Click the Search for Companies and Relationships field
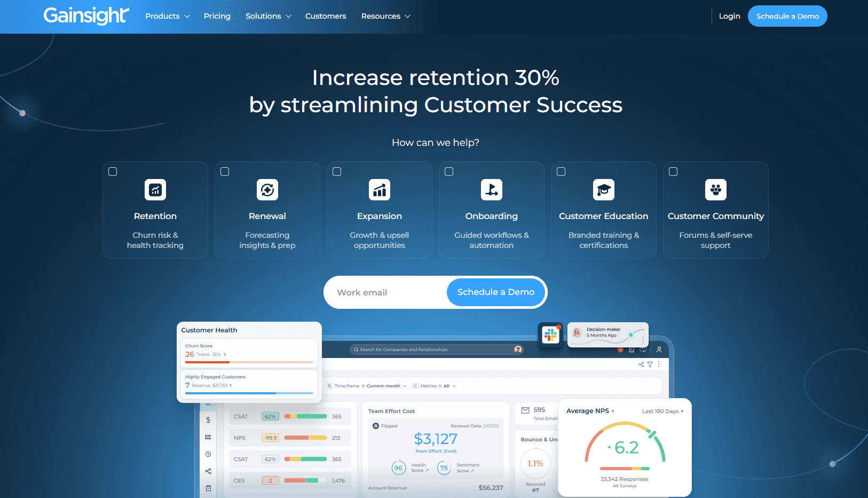Screen dimensions: 868x498 coord(437,349)
